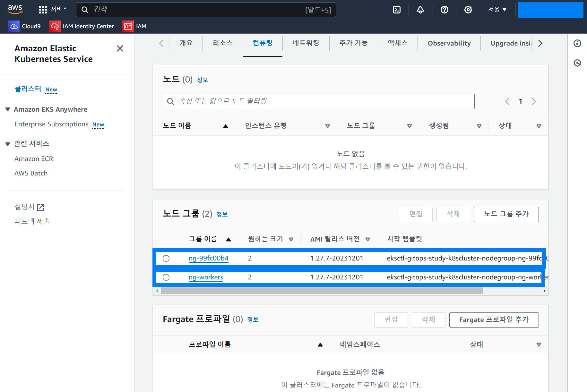The height and width of the screenshot is (392, 587).
Task: Sort by 원하는 크기 column arrow
Action: pyautogui.click(x=291, y=239)
